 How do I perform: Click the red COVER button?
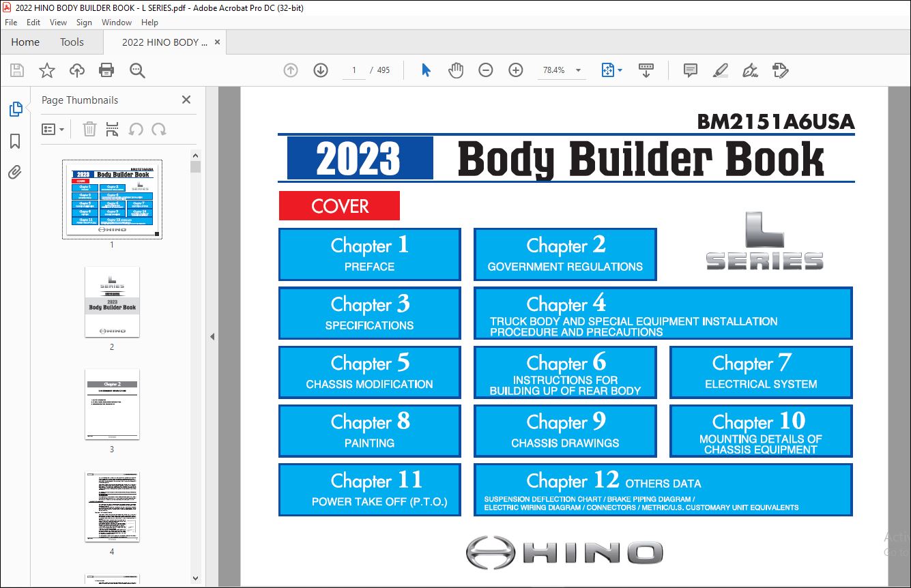[x=339, y=205]
